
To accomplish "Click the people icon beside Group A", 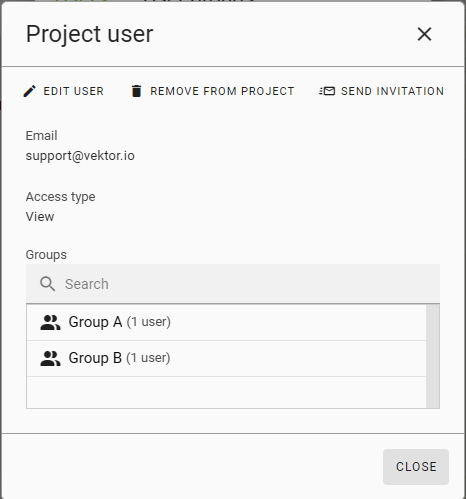I will 50,322.
